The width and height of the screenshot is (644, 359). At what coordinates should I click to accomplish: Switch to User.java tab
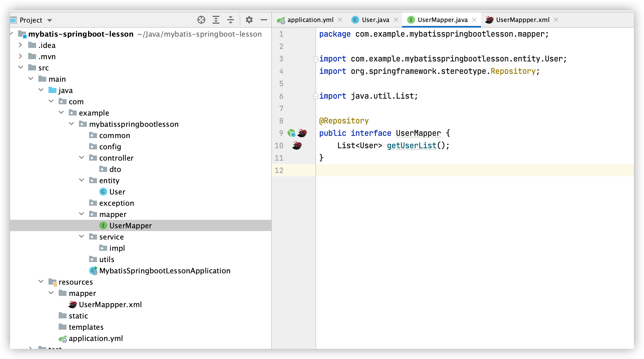[x=375, y=20]
